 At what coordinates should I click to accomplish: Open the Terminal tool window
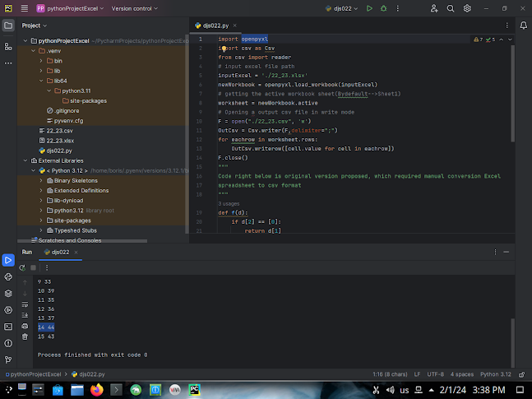pyautogui.click(x=8, y=327)
